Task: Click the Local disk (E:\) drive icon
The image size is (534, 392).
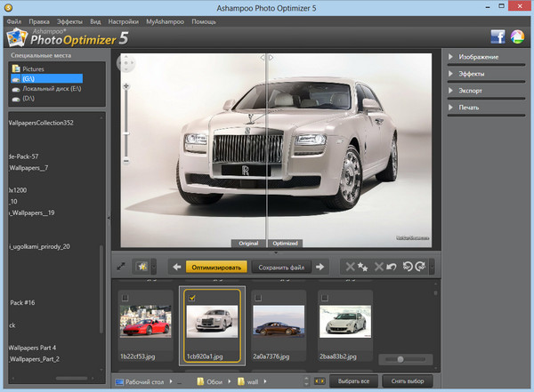Action: pos(16,89)
